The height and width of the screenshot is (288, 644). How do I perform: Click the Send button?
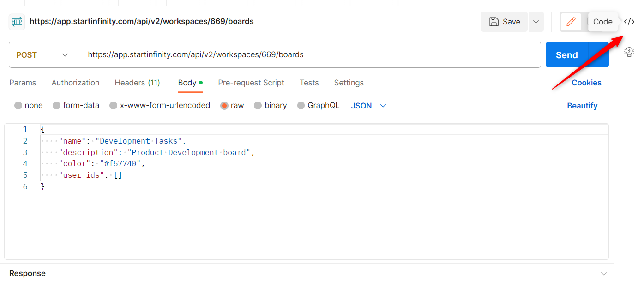coord(566,55)
